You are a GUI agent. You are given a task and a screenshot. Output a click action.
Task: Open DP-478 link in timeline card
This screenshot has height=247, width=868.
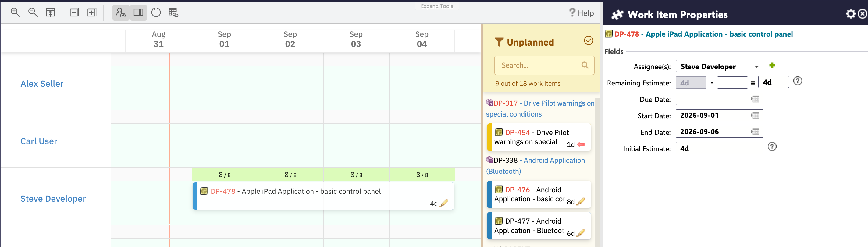(223, 191)
